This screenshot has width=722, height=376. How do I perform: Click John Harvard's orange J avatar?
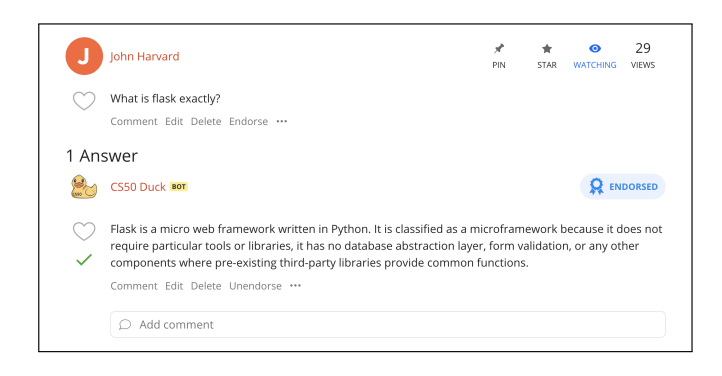pyautogui.click(x=84, y=56)
